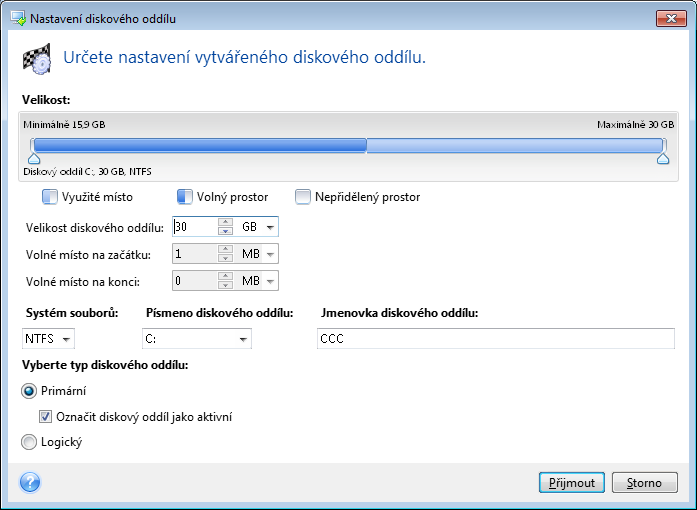Click the Využité místo legend swatch
The width and height of the screenshot is (697, 510).
coord(50,197)
